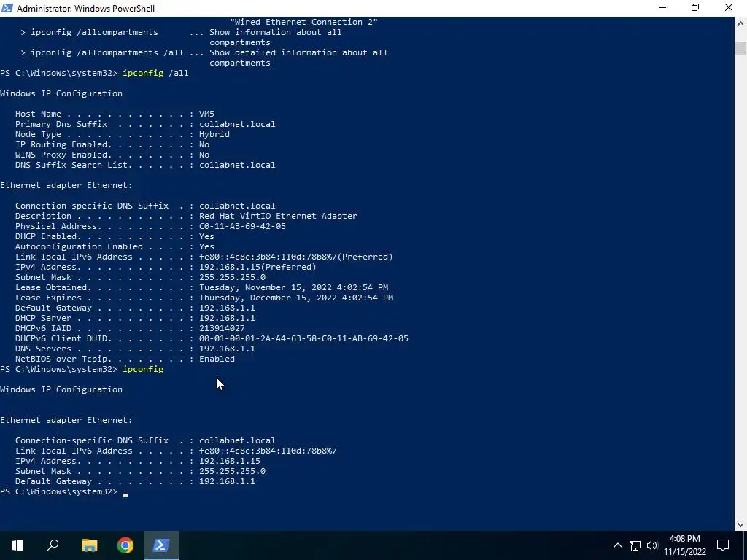The image size is (747, 560).
Task: Launch File Explorer from taskbar
Action: click(x=89, y=545)
